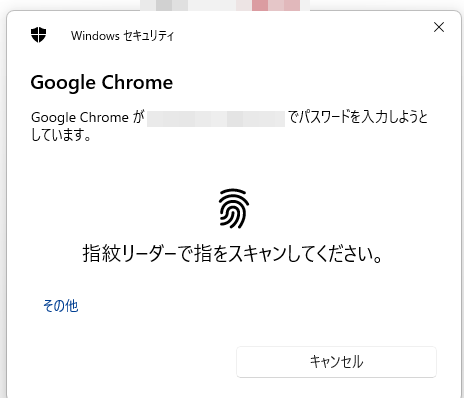This screenshot has width=464, height=398.
Task: Click the Windows セキュリティ title text
Action: [122, 35]
